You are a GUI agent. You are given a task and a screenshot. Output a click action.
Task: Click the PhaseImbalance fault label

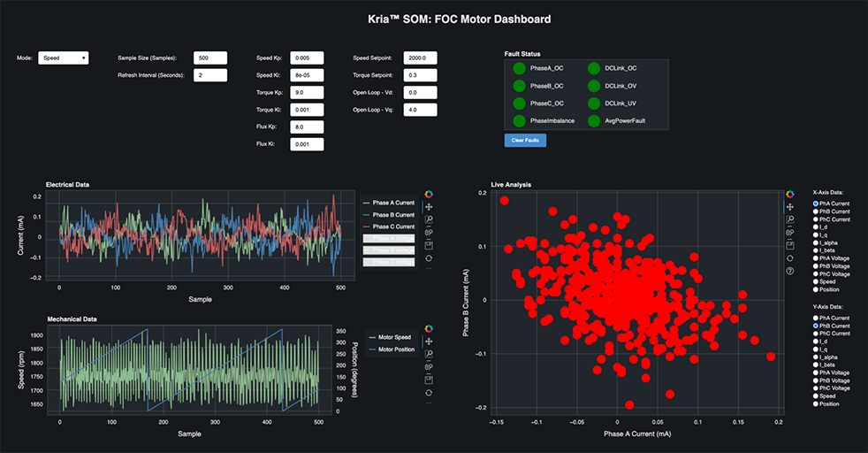[552, 120]
